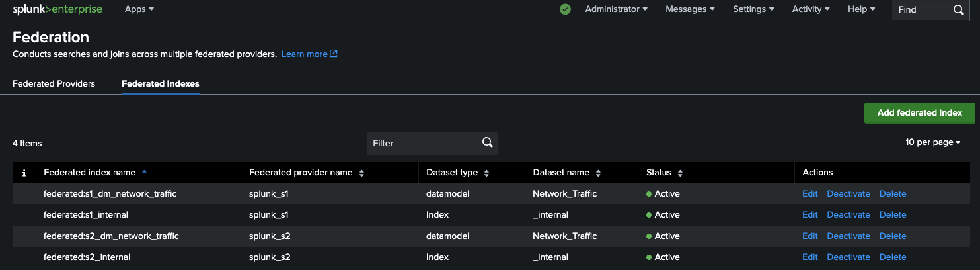Edit federated:s1_internal index

coord(810,215)
